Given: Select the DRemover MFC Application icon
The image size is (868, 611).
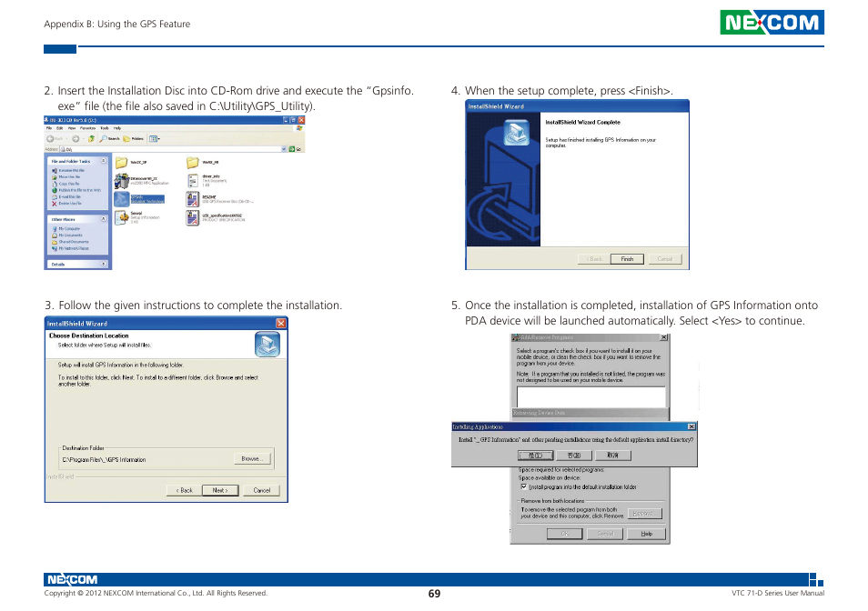Looking at the screenshot, I should (122, 181).
